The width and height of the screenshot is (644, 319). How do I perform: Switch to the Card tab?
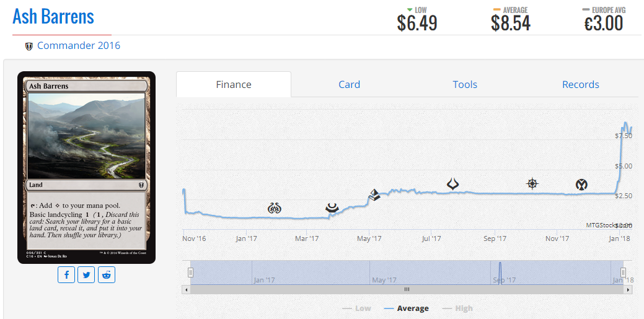(349, 85)
